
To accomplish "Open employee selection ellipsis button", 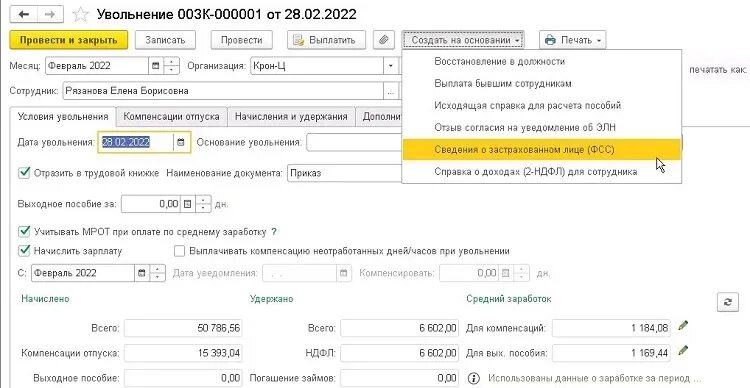I will tap(391, 91).
